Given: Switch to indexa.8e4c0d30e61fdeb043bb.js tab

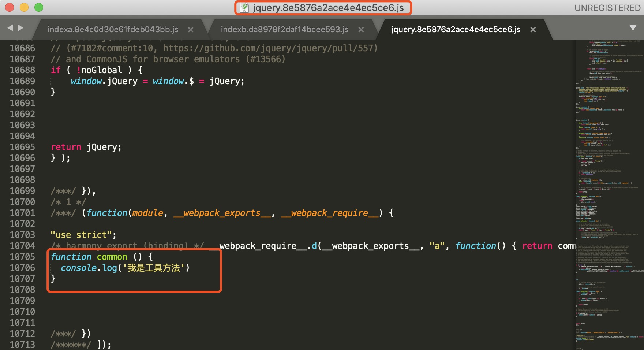Looking at the screenshot, I should [113, 30].
